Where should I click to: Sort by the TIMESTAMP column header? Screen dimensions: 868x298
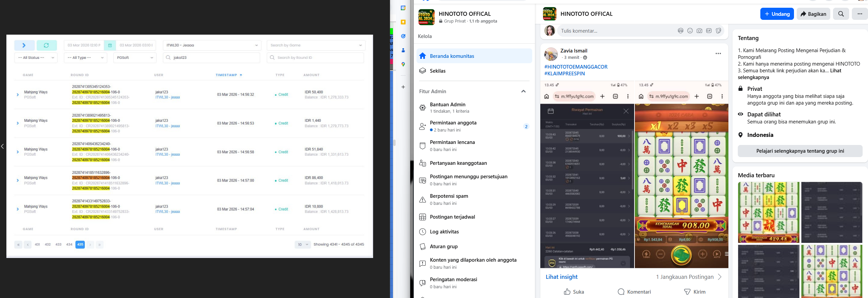[x=229, y=75]
